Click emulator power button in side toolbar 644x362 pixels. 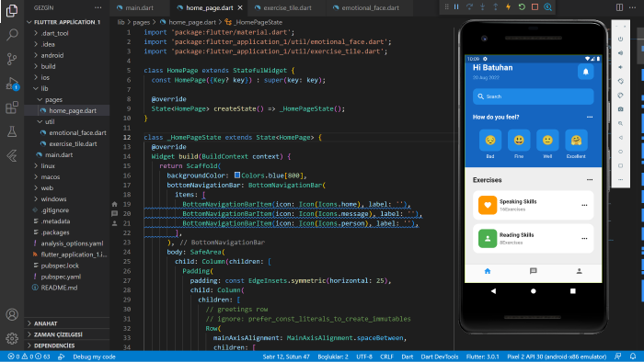point(621,39)
